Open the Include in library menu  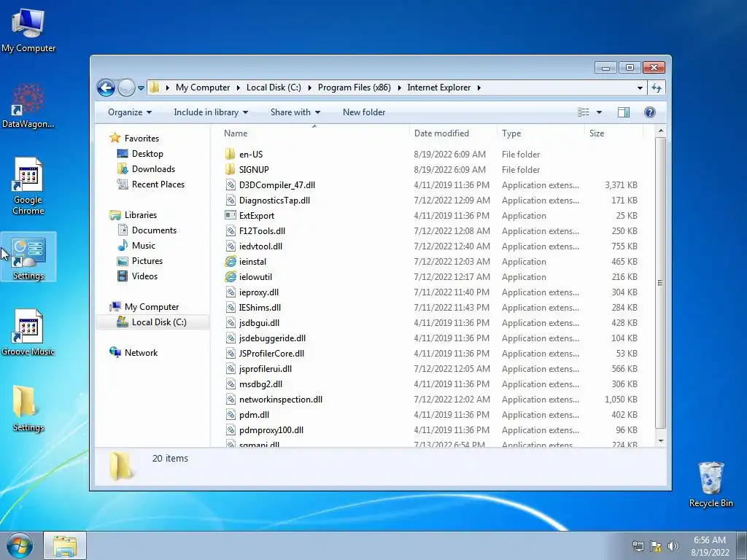pos(211,112)
